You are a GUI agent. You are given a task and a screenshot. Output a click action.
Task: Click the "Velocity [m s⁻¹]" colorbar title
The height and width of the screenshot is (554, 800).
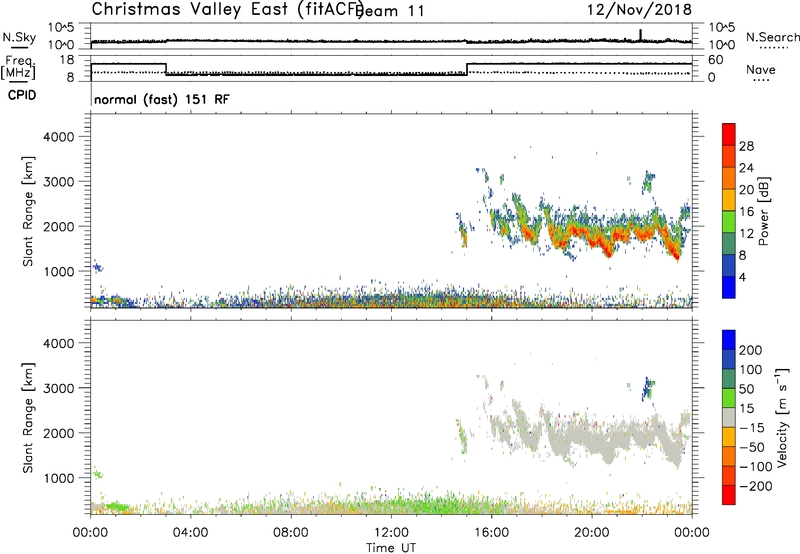[x=782, y=417]
